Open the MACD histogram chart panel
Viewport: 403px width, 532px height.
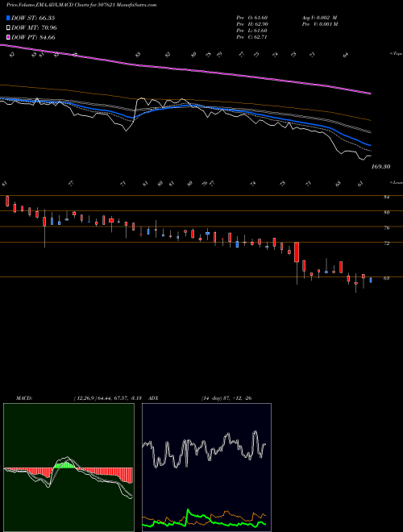[69, 468]
